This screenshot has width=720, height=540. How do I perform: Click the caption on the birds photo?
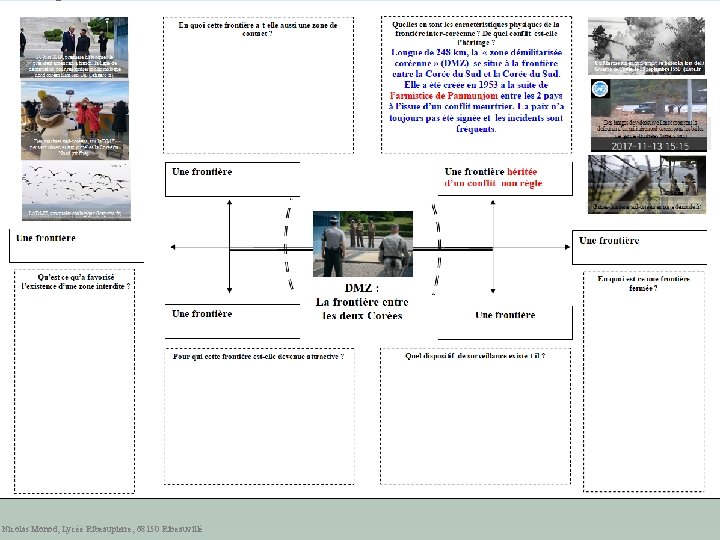(75, 213)
